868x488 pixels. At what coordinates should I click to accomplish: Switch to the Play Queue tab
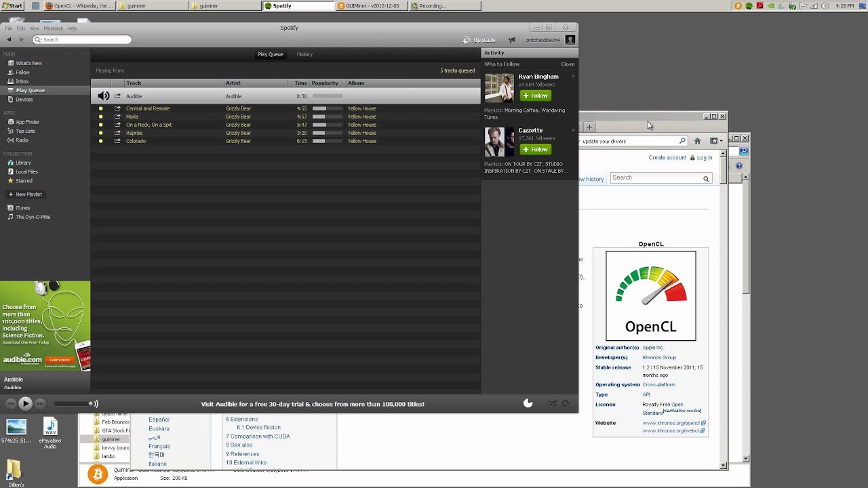pyautogui.click(x=271, y=54)
